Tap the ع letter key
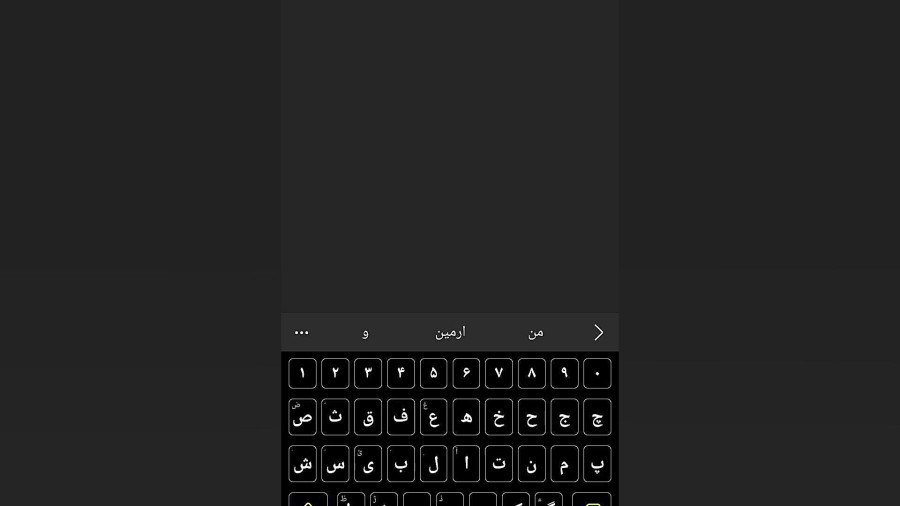The width and height of the screenshot is (900, 506). (x=433, y=417)
